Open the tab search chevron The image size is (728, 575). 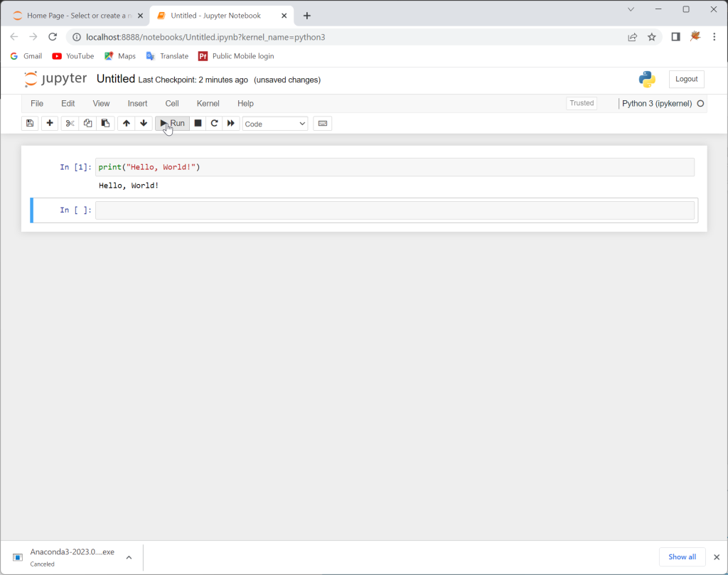pos(631,9)
